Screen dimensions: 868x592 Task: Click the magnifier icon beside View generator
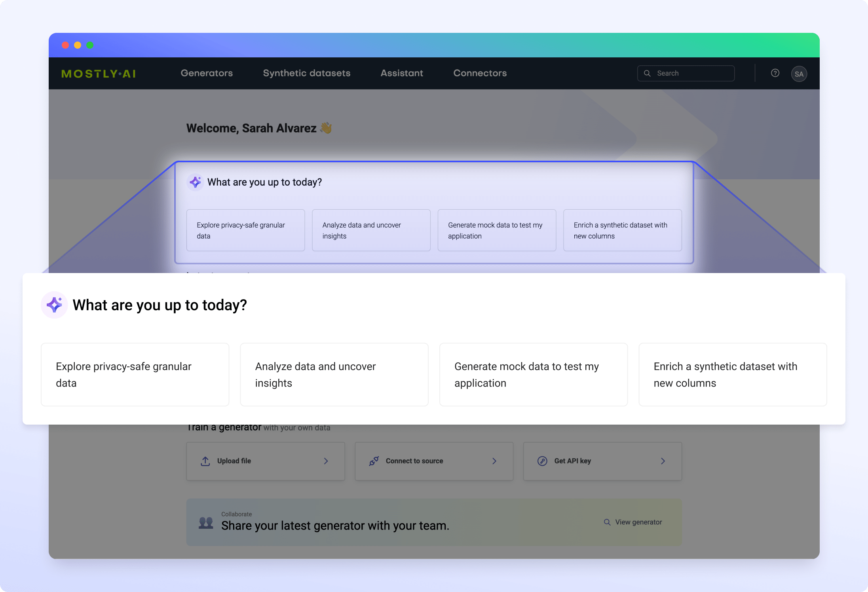pos(607,522)
